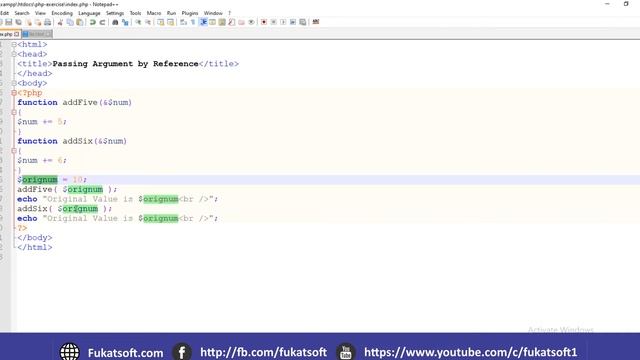This screenshot has height=360, width=640.
Task: Cut selection with the scissors icon
Action: click(x=60, y=22)
